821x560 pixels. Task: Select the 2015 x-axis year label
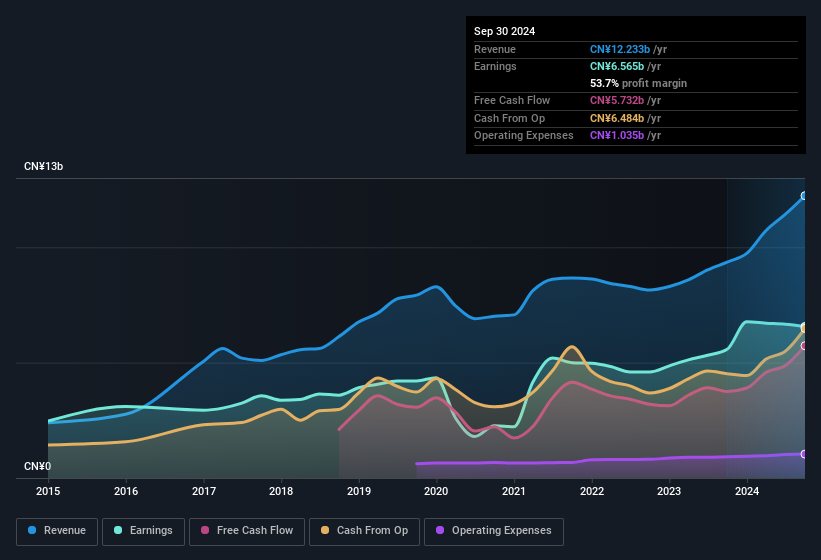(x=48, y=491)
